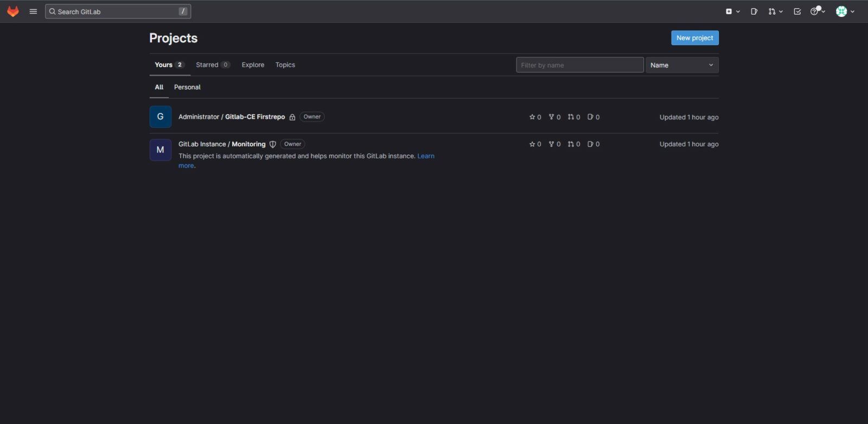
Task: Click Updated 1 hour ago on Monitoring row
Action: [x=689, y=144]
